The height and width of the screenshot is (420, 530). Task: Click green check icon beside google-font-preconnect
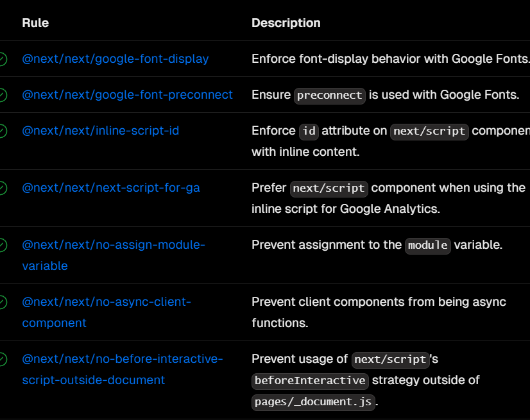(x=2, y=95)
